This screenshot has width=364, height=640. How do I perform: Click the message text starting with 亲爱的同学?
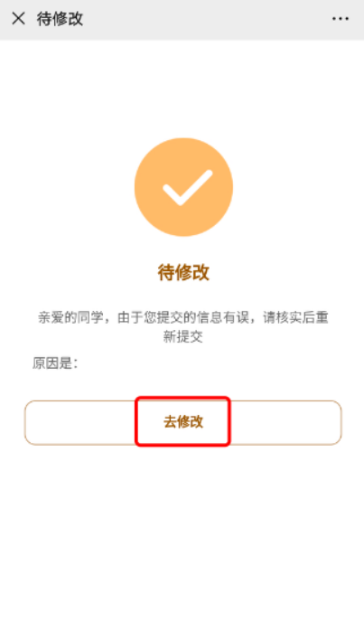click(183, 327)
